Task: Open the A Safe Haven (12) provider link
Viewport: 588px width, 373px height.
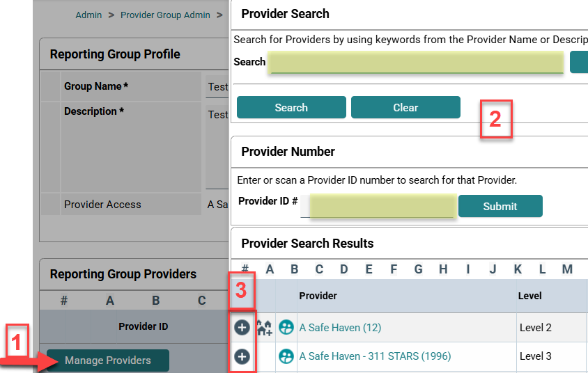Action: click(340, 328)
